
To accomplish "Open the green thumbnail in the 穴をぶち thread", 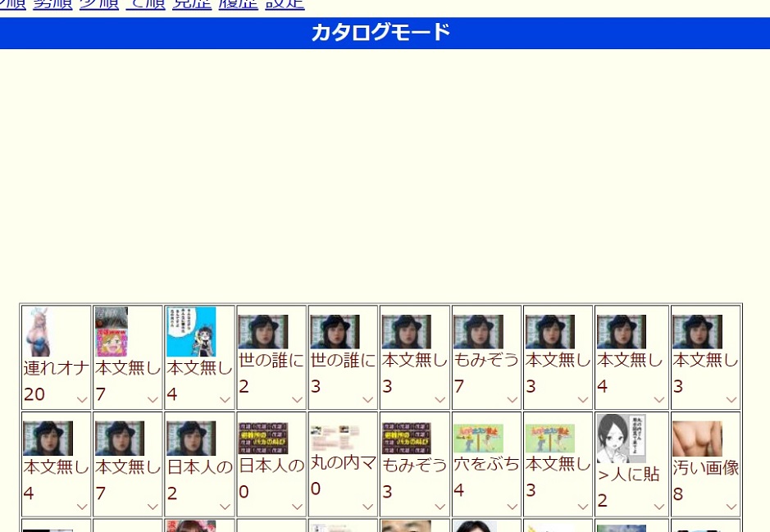I will 478,439.
